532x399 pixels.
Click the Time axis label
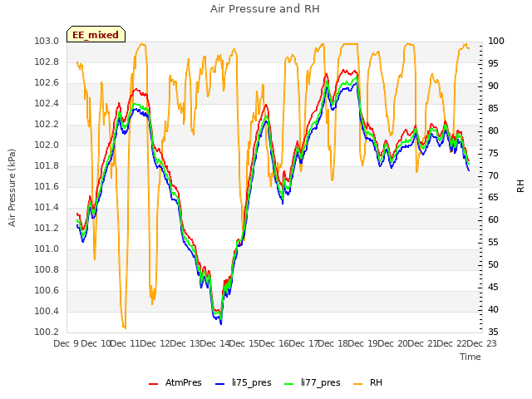[x=470, y=357]
